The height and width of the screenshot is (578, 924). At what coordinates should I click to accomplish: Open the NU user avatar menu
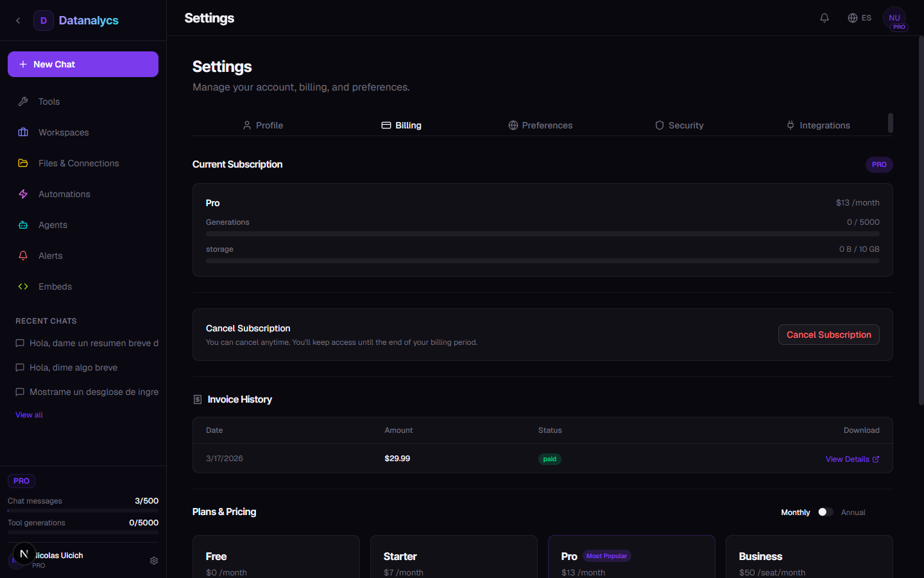(x=894, y=18)
